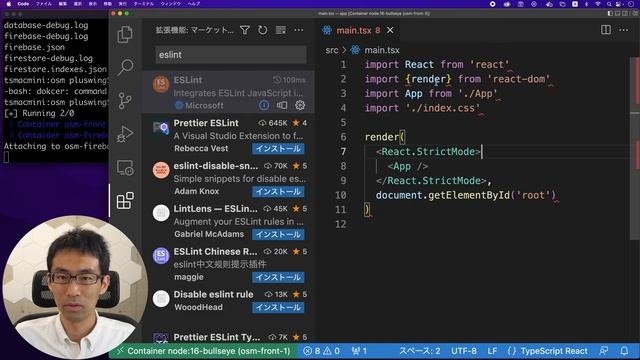This screenshot has width=640, height=360.
Task: Click the info icon on ESLint extension
Action: click(x=264, y=105)
